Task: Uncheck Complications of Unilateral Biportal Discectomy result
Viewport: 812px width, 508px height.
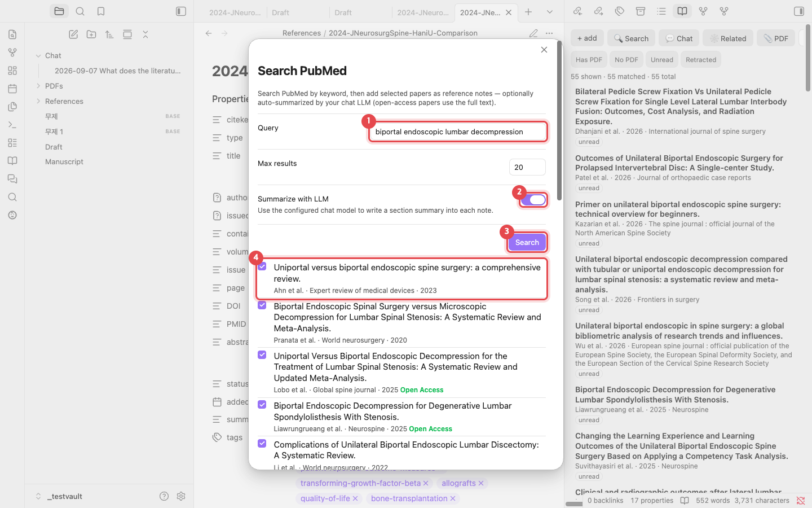Action: [x=262, y=444]
